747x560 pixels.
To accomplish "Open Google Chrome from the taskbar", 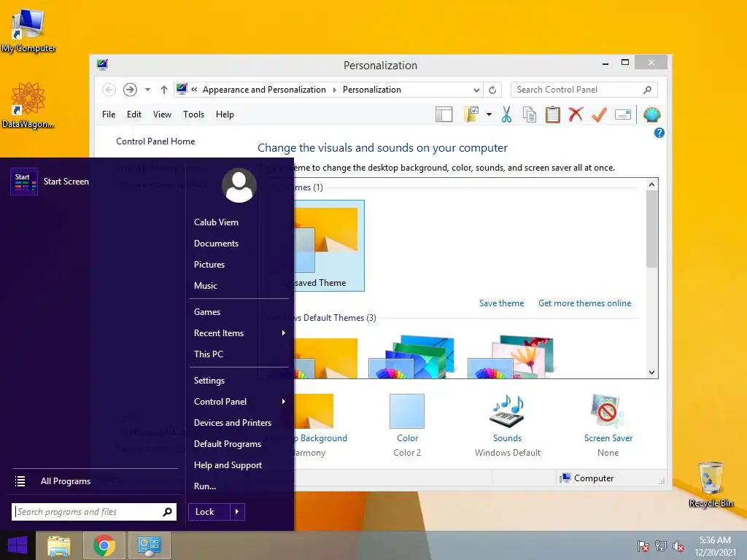I will point(104,545).
